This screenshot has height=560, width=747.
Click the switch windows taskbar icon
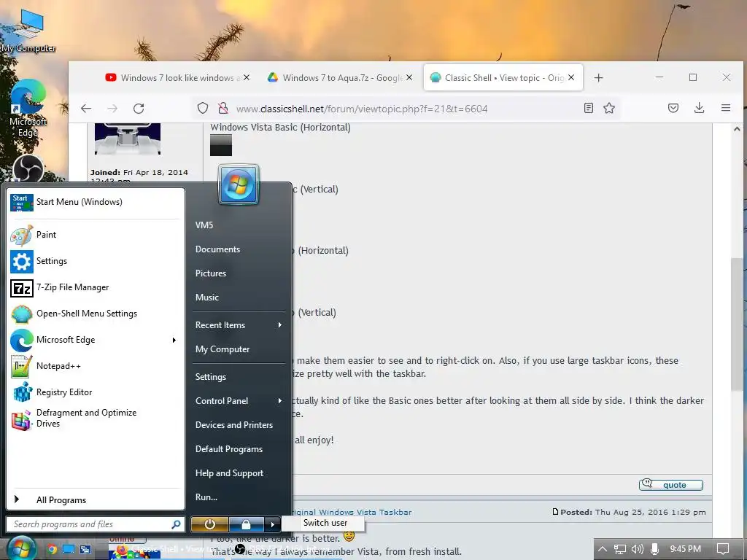(x=86, y=549)
